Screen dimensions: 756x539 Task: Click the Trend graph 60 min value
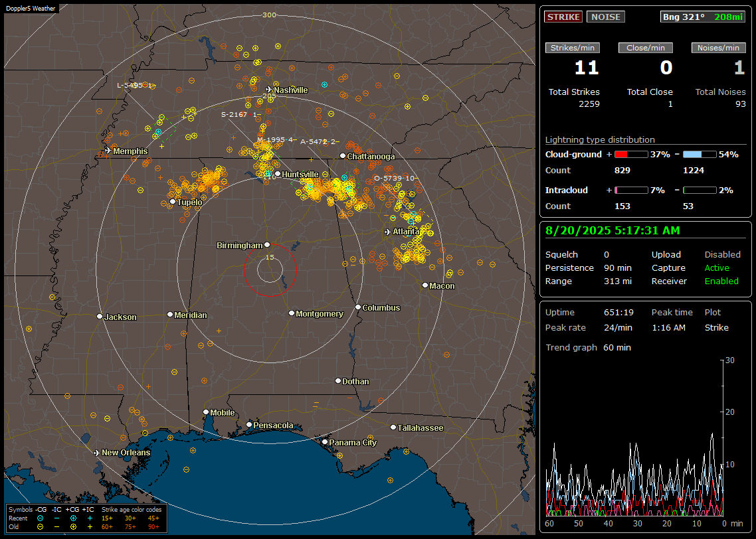616,347
